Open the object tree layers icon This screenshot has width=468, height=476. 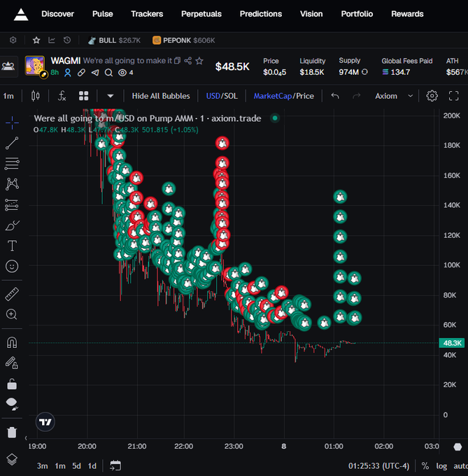pos(12,459)
